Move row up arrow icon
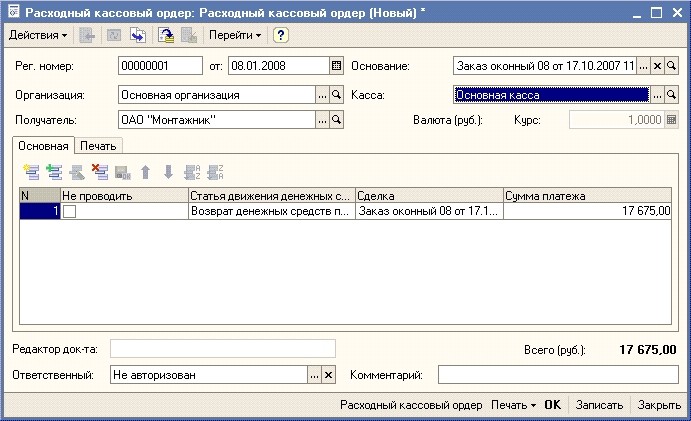691x421 pixels. tap(145, 171)
